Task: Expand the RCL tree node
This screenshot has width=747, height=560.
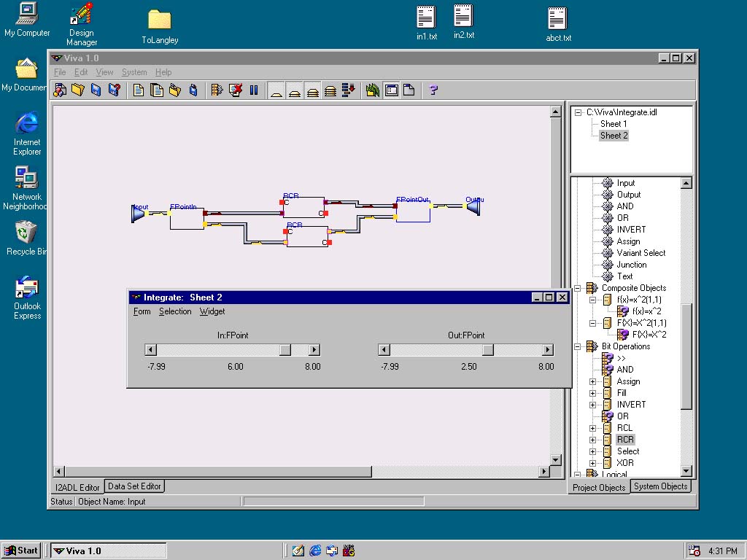Action: coord(593,428)
